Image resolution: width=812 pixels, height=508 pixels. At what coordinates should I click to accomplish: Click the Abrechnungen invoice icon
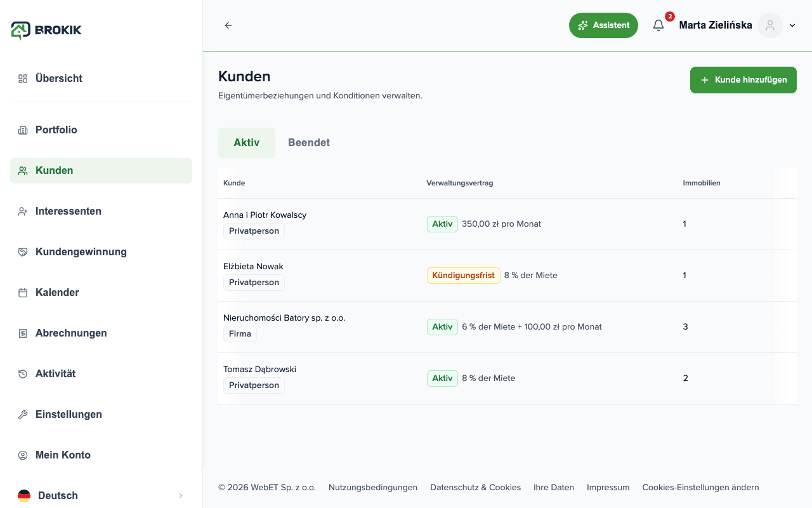point(23,333)
